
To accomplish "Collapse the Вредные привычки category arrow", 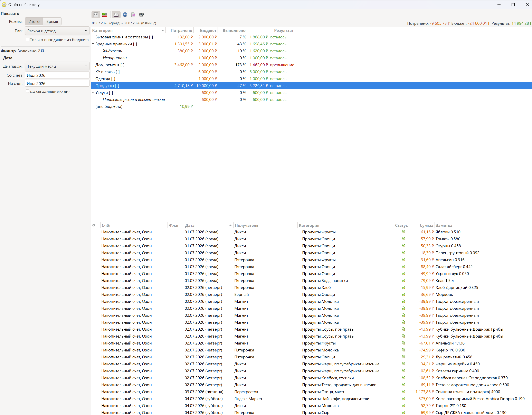I will [93, 44].
